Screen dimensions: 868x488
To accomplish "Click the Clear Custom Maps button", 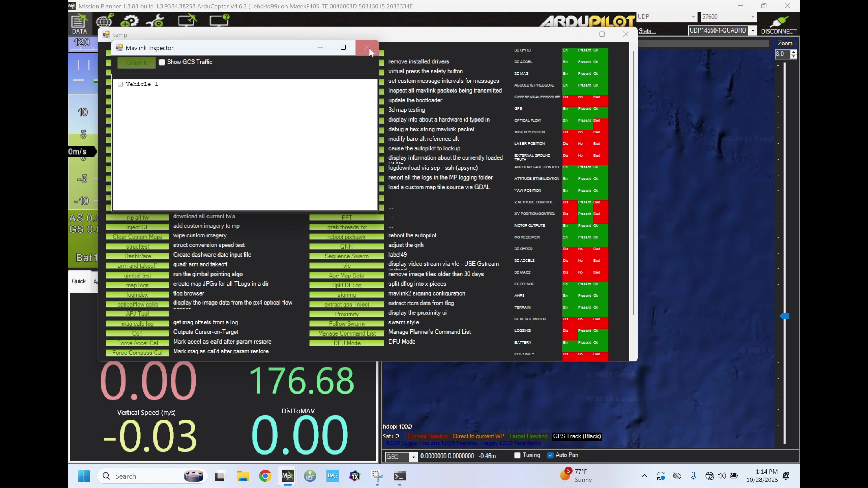I will click(x=137, y=237).
